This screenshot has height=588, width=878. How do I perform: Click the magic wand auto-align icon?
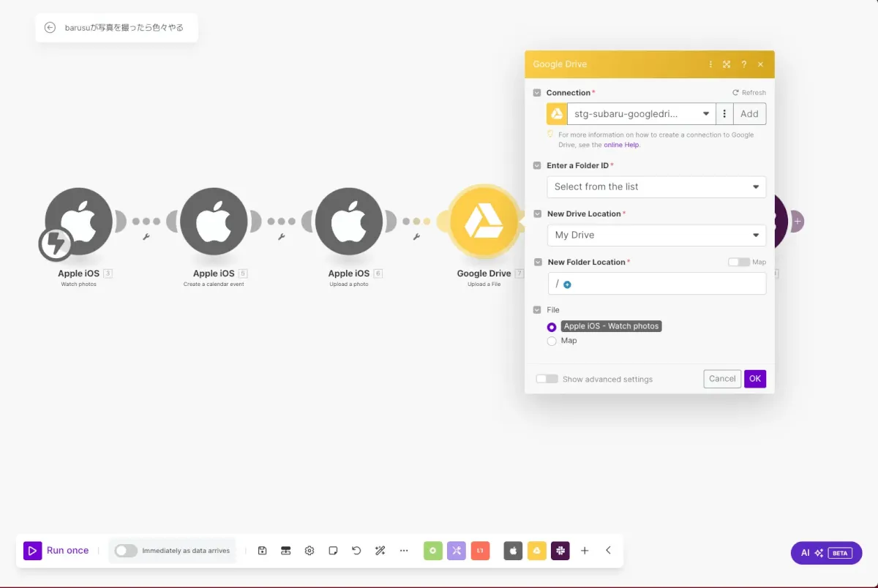pyautogui.click(x=380, y=551)
